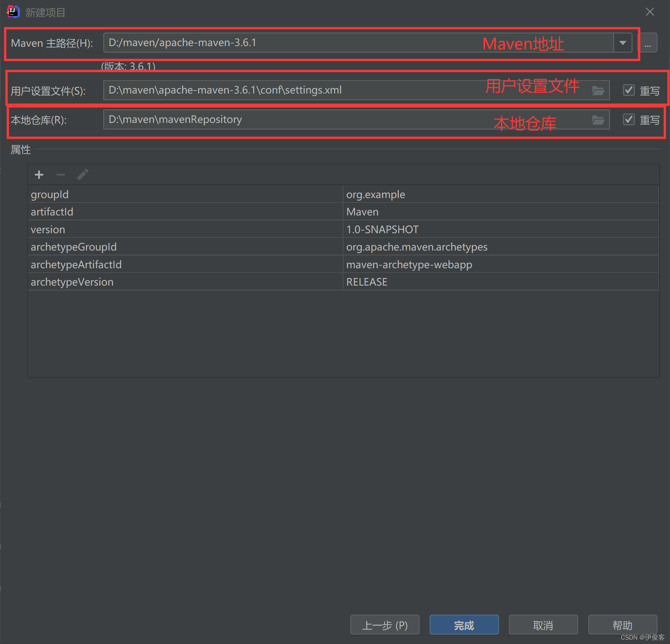Click the 帮助 help button
The height and width of the screenshot is (644, 670).
pyautogui.click(x=623, y=625)
